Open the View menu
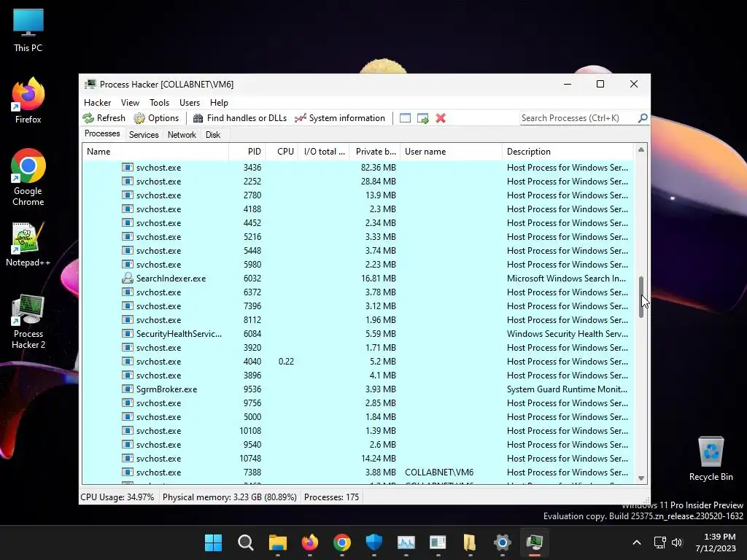 click(130, 103)
